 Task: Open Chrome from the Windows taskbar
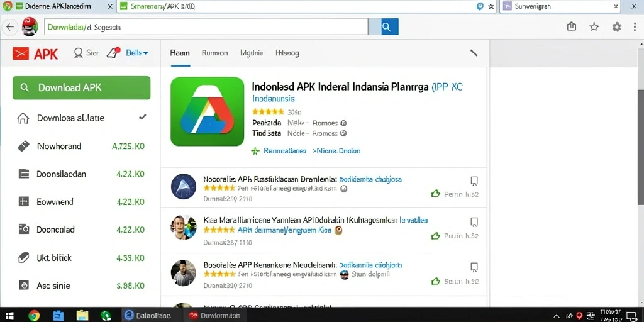(x=34, y=315)
